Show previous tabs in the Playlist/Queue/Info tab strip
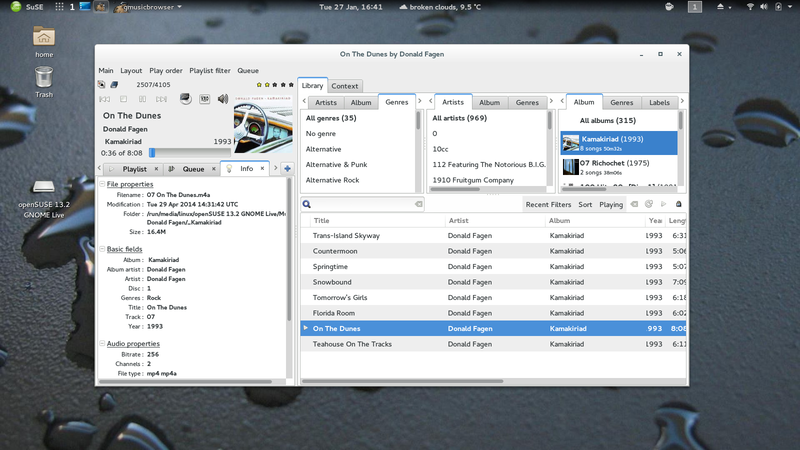Screen dimensions: 800x450 click(99, 168)
